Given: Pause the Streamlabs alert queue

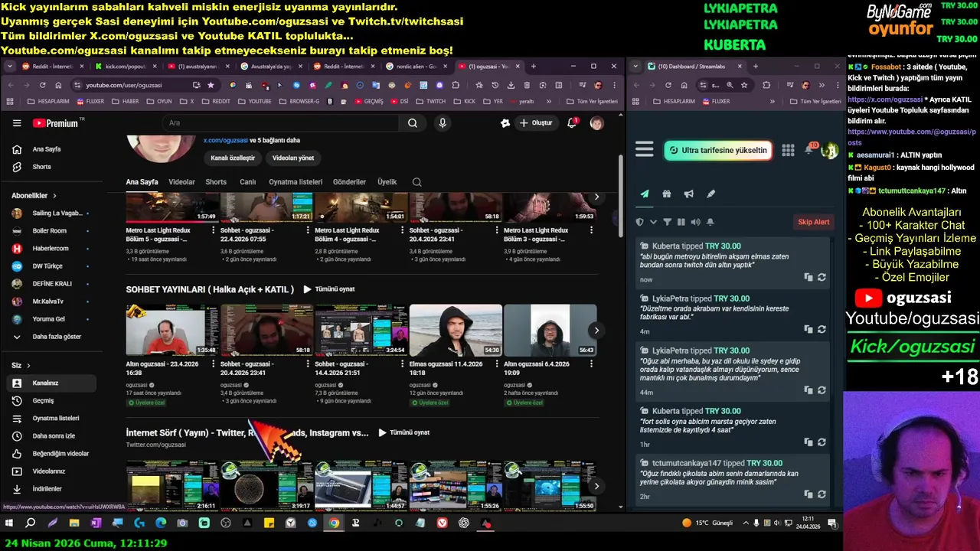Looking at the screenshot, I should (x=681, y=222).
